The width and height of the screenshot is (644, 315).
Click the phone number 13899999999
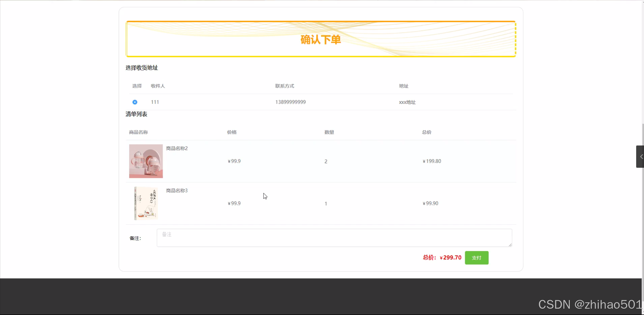(290, 102)
